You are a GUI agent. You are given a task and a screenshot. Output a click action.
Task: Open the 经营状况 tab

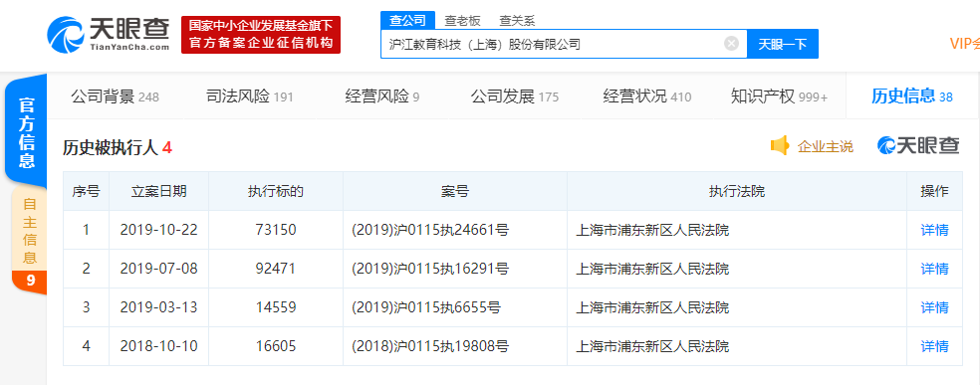647,96
